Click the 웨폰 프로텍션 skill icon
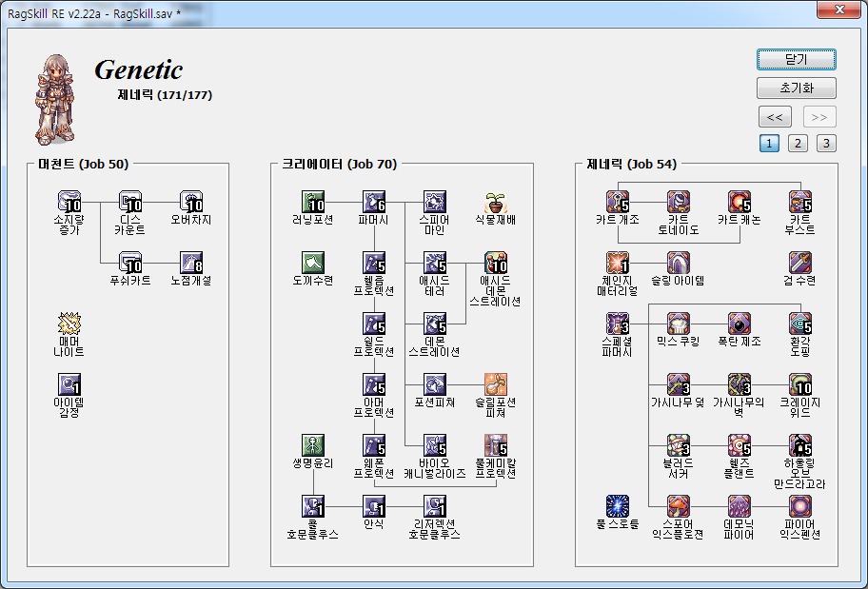The image size is (868, 589). tap(374, 445)
